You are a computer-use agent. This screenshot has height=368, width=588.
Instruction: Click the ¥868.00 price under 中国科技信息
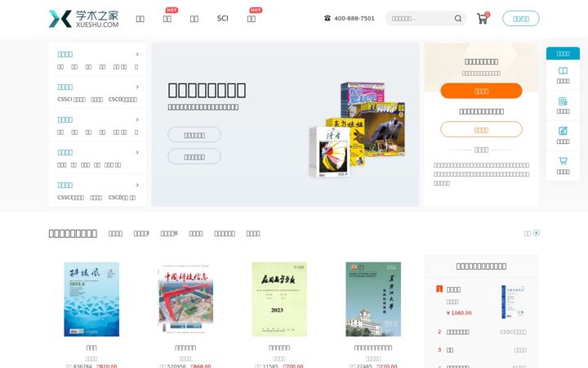click(201, 366)
